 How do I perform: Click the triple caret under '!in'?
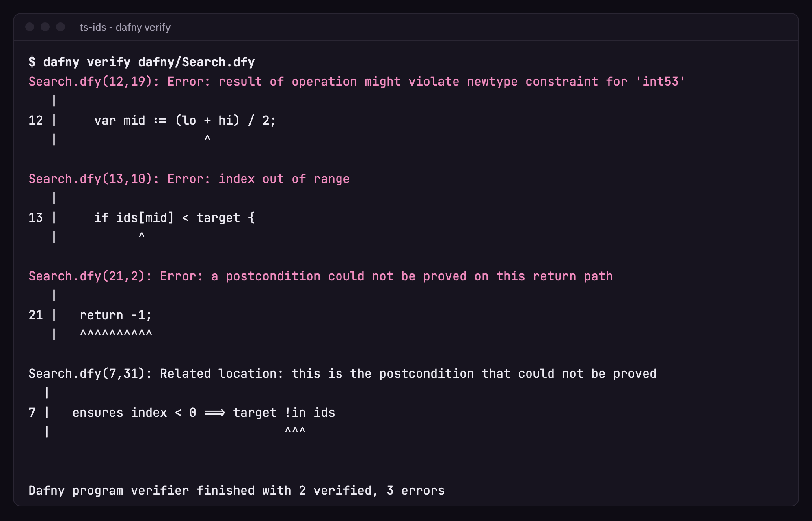295,431
